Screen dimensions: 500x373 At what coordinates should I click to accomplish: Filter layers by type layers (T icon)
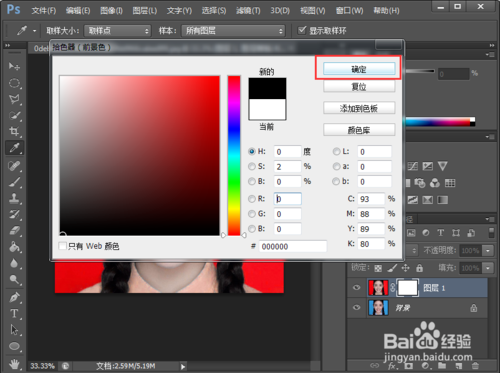click(440, 233)
